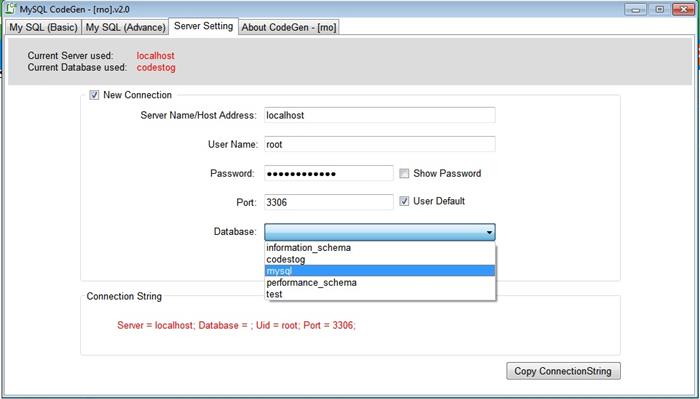Click into the User Name field
The height and width of the screenshot is (399, 700).
click(380, 144)
